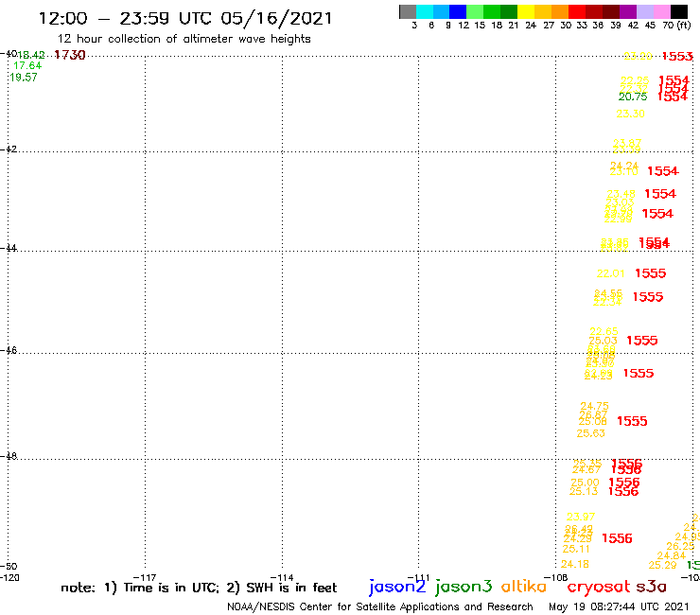Click the wave height '25.29'

662,565
